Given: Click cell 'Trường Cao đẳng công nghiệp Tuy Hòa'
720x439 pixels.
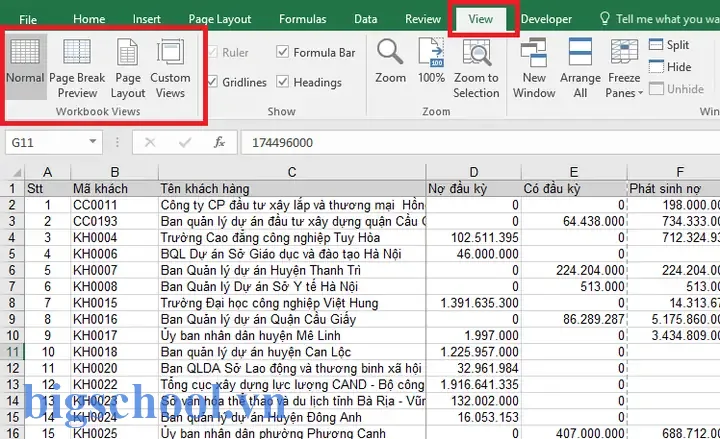Looking at the screenshot, I should click(292, 237).
